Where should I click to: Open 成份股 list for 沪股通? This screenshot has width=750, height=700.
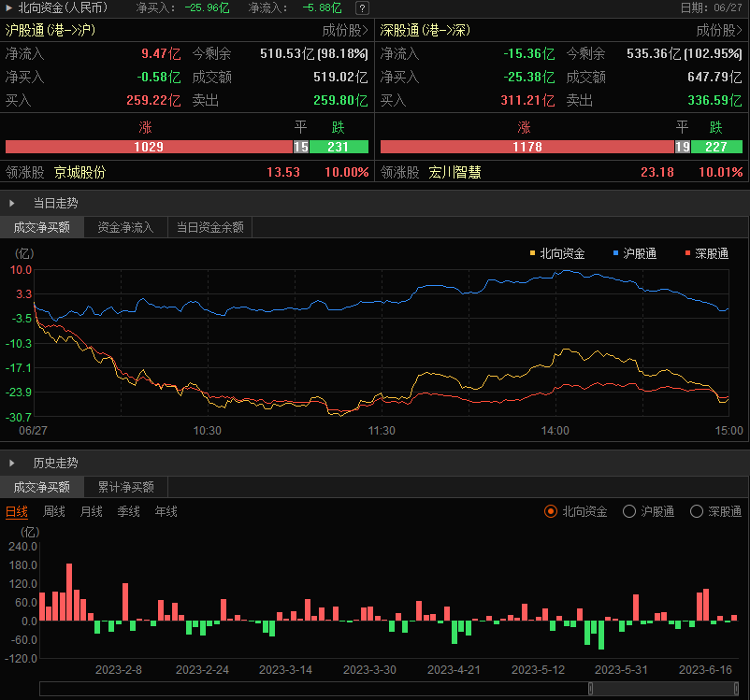[345, 30]
